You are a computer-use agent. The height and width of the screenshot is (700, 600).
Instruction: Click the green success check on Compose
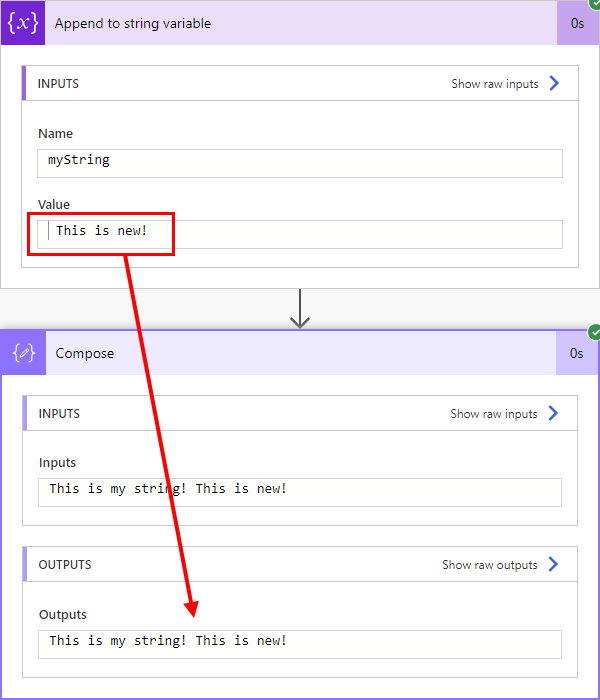tap(594, 332)
